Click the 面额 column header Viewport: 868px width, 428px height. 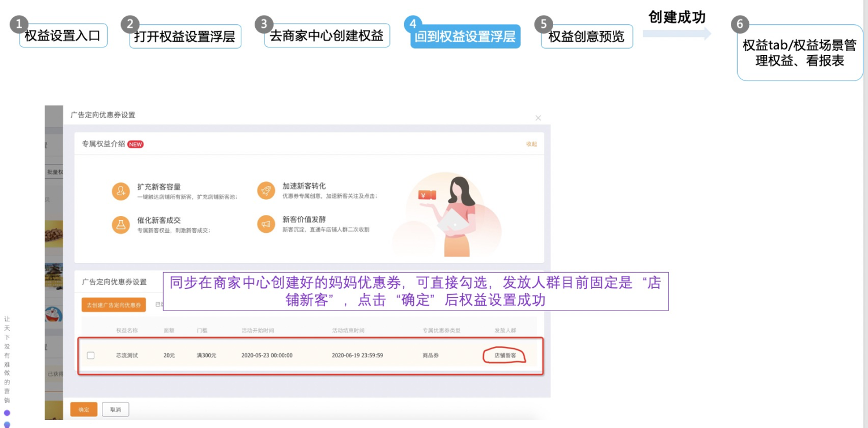(169, 330)
